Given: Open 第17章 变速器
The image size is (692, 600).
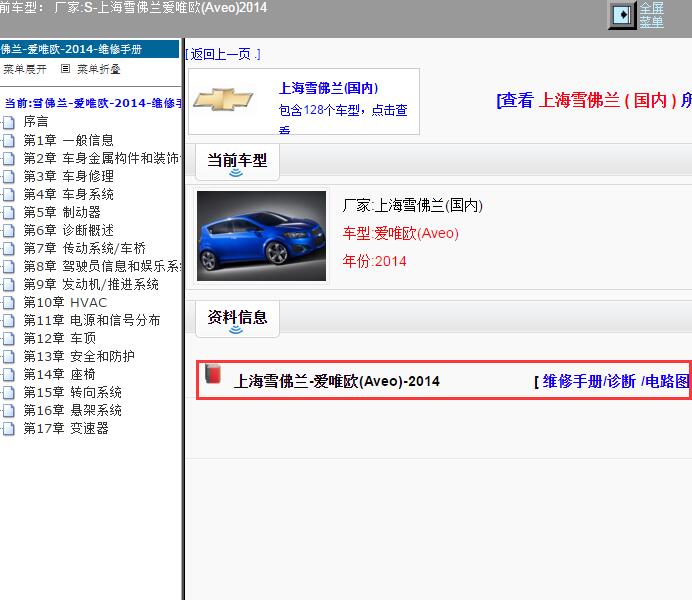Looking at the screenshot, I should point(66,428).
